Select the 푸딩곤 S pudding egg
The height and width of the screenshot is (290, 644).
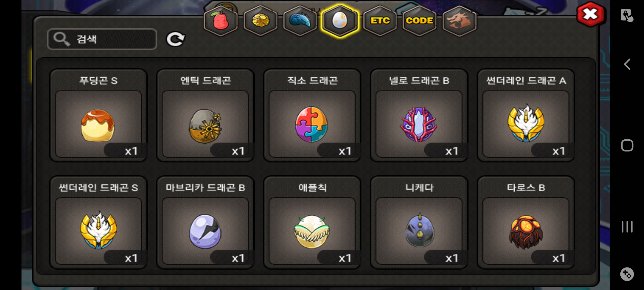(98, 115)
